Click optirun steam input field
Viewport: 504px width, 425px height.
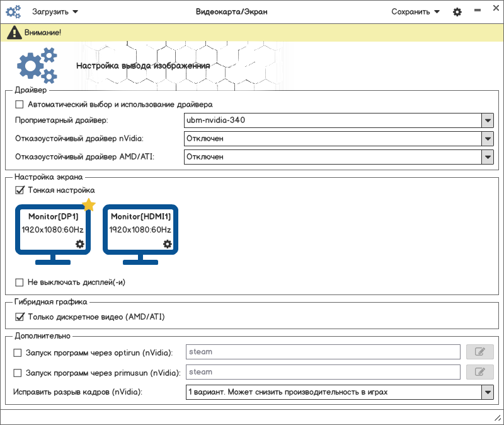coord(323,352)
